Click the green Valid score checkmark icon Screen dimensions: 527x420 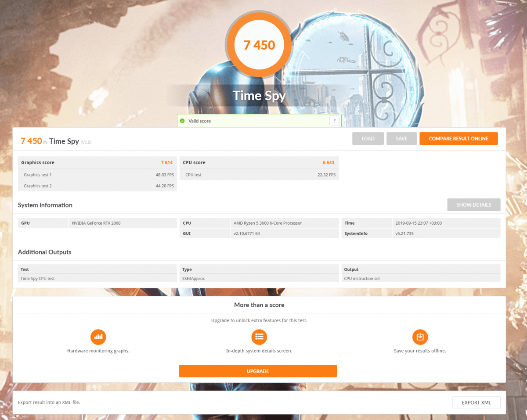pyautogui.click(x=182, y=121)
